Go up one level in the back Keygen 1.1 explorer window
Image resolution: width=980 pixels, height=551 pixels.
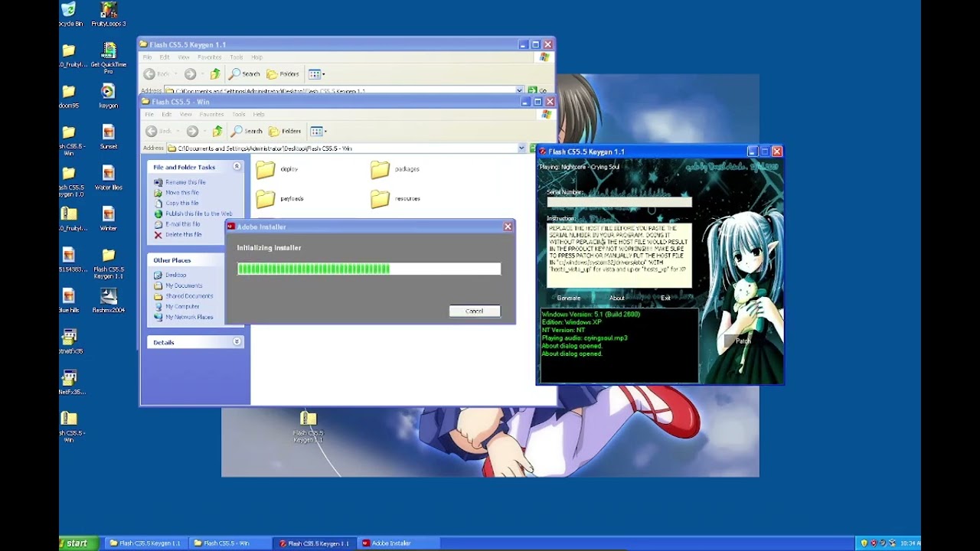coord(215,73)
